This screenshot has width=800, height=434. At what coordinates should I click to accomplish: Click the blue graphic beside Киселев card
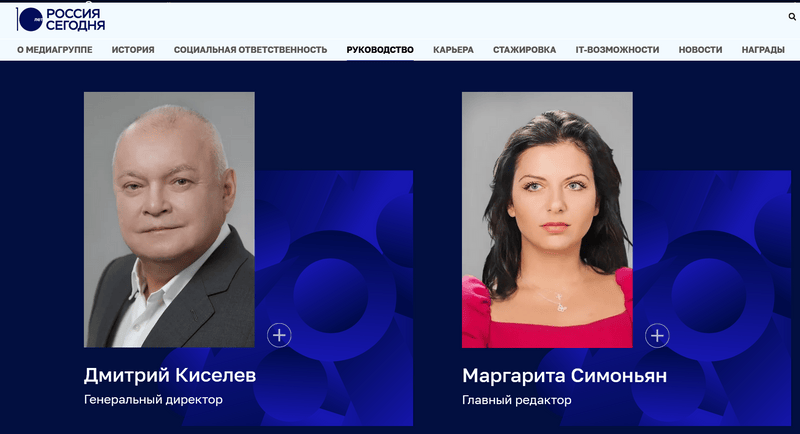pos(334,255)
